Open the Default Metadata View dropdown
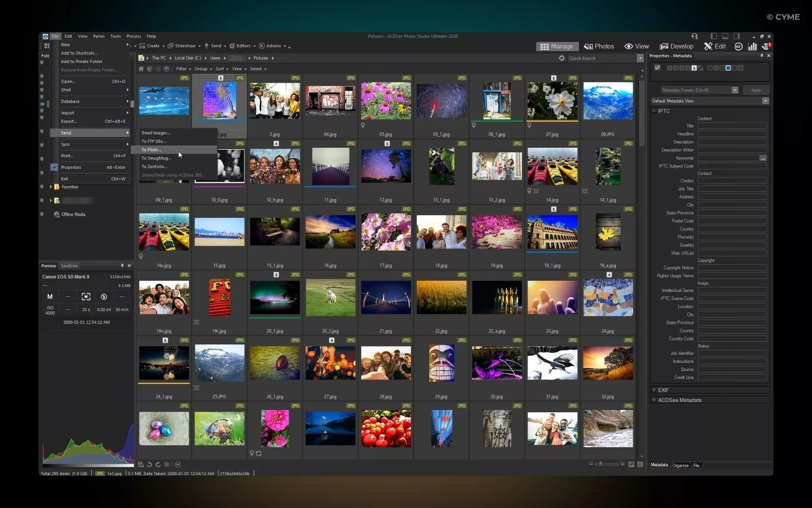This screenshot has width=812, height=508. 766,101
